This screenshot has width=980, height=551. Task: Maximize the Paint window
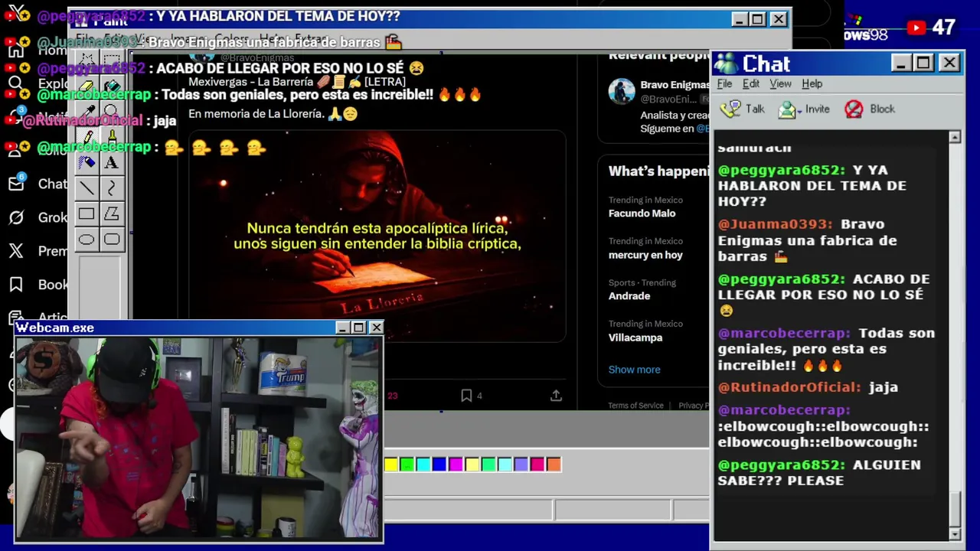tap(757, 19)
